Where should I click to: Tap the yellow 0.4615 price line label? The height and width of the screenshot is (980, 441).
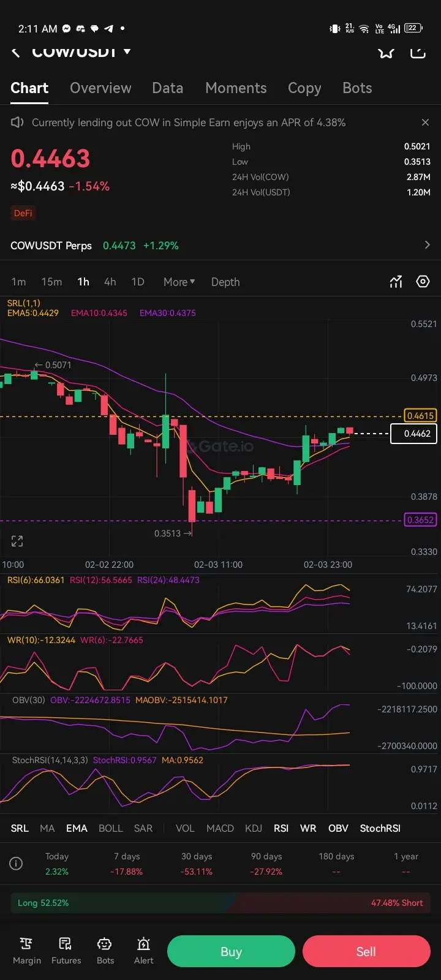click(420, 416)
